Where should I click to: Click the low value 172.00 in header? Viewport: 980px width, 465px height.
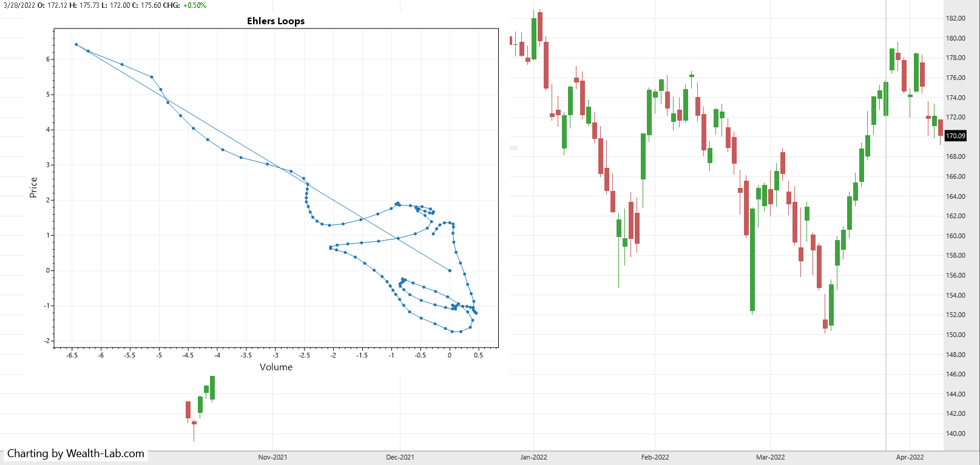(x=120, y=5)
